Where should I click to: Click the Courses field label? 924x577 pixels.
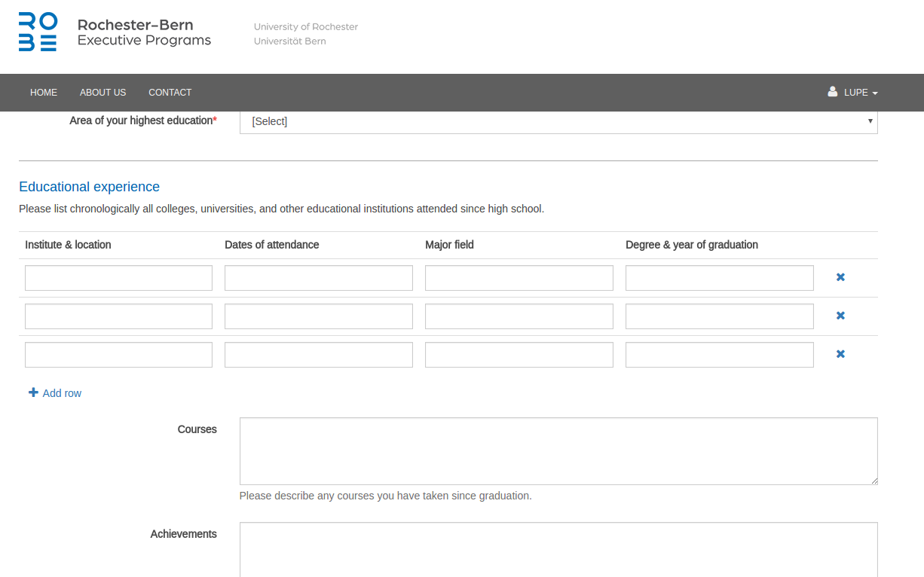197,429
